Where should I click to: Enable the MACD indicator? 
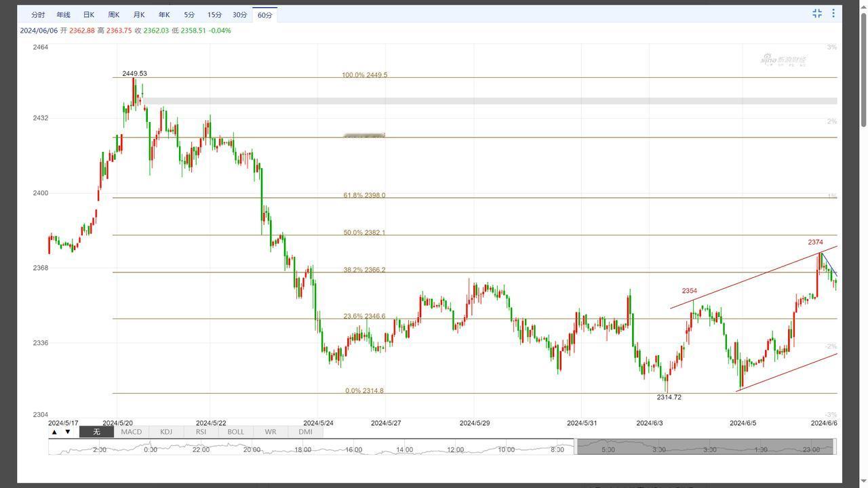click(132, 432)
